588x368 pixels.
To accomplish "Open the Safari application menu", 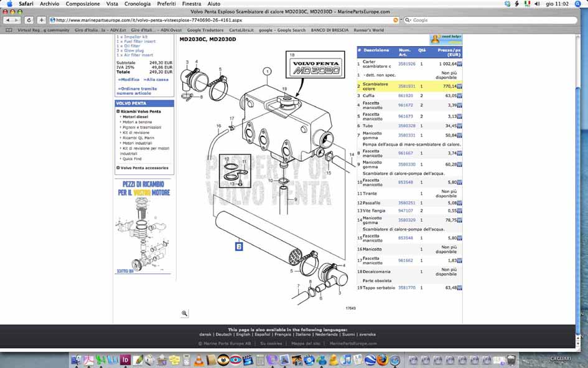I will [x=26, y=4].
